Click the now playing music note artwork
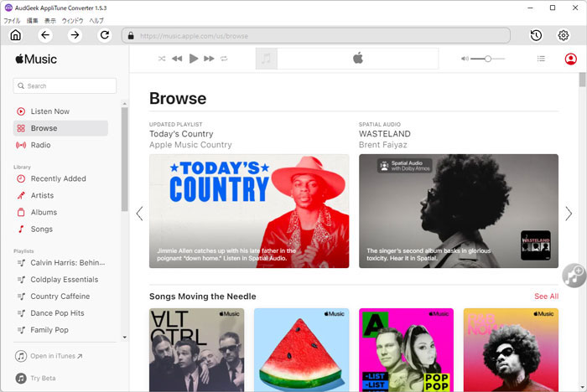 (x=266, y=59)
